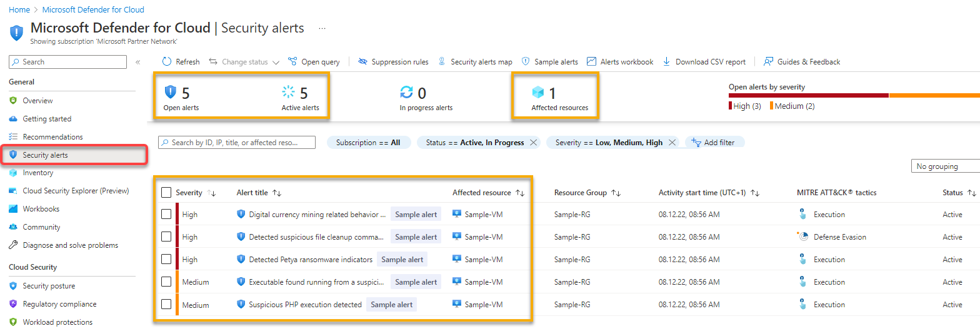Click the High (3) legend entry

(745, 106)
